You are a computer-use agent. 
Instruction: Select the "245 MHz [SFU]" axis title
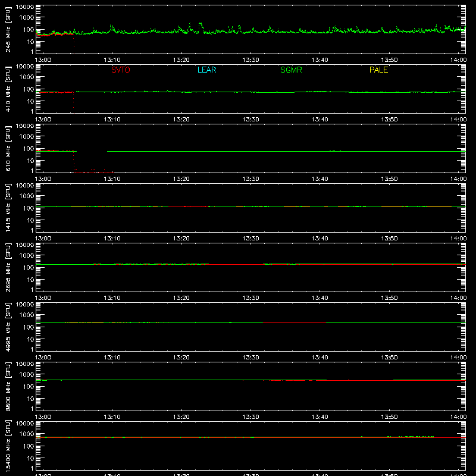pyautogui.click(x=8, y=29)
